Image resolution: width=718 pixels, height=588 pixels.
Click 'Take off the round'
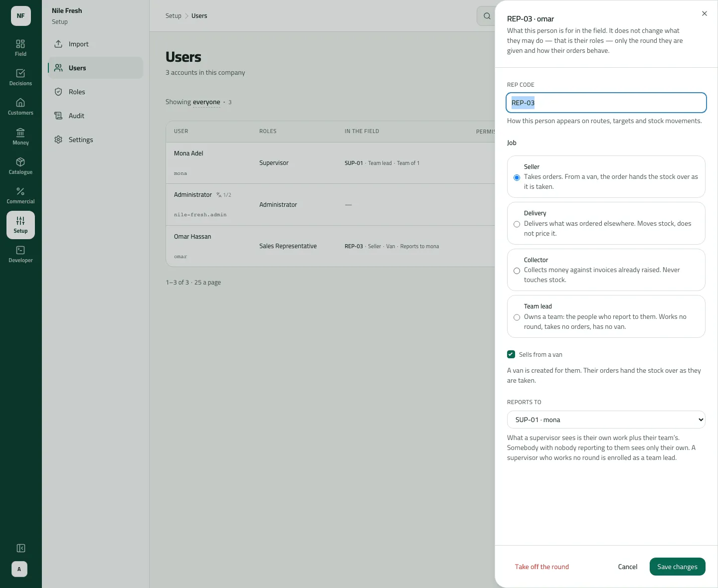click(x=542, y=567)
